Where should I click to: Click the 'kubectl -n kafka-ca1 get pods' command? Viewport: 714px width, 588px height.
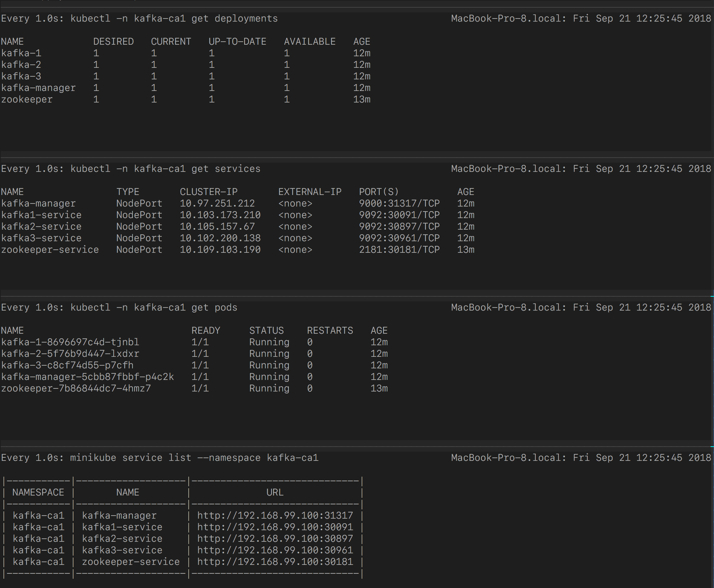[154, 307]
